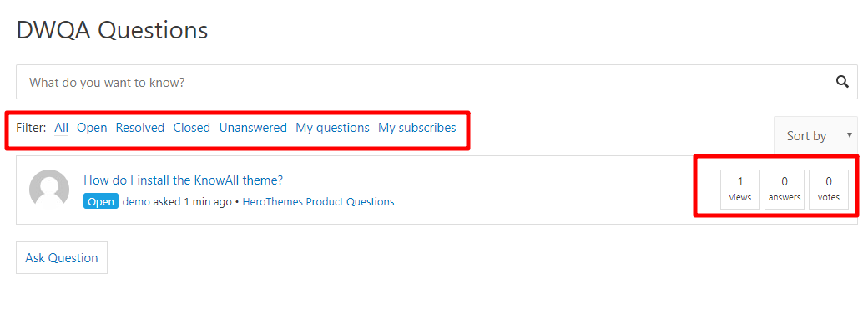Screen dimensions: 868x309
Task: Click the blue Open status badge
Action: tap(101, 201)
